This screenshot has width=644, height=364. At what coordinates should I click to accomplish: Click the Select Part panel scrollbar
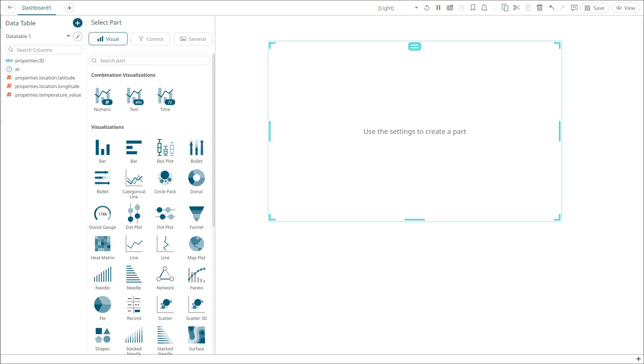click(x=214, y=140)
